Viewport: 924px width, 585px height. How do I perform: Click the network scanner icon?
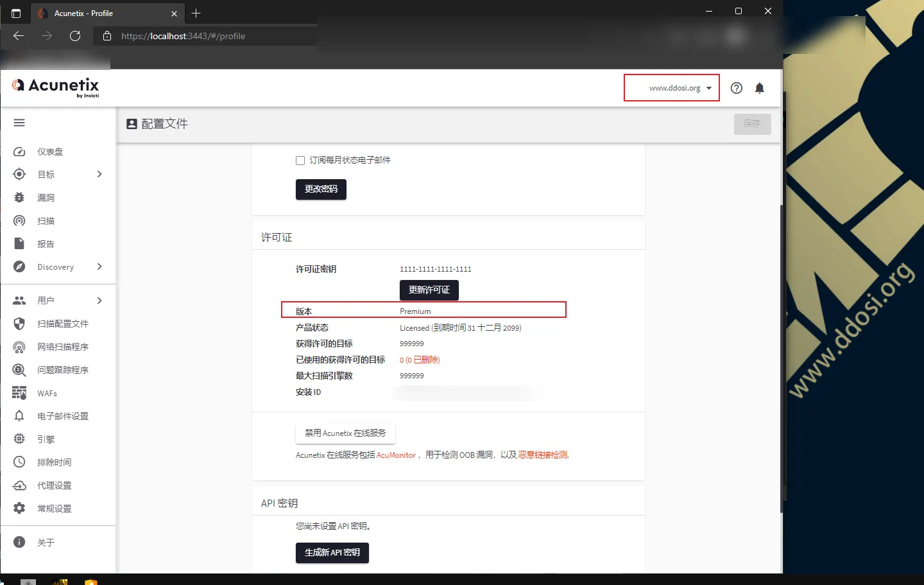pos(19,347)
